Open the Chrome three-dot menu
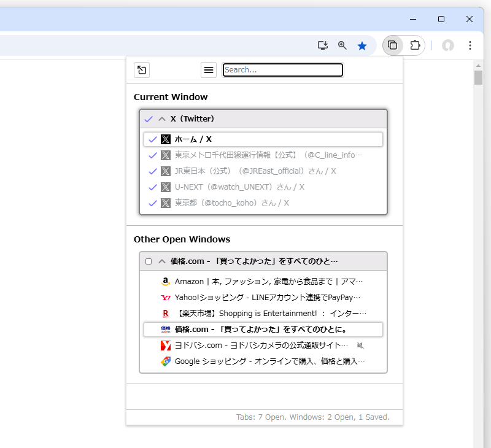The image size is (491, 448). [x=470, y=45]
